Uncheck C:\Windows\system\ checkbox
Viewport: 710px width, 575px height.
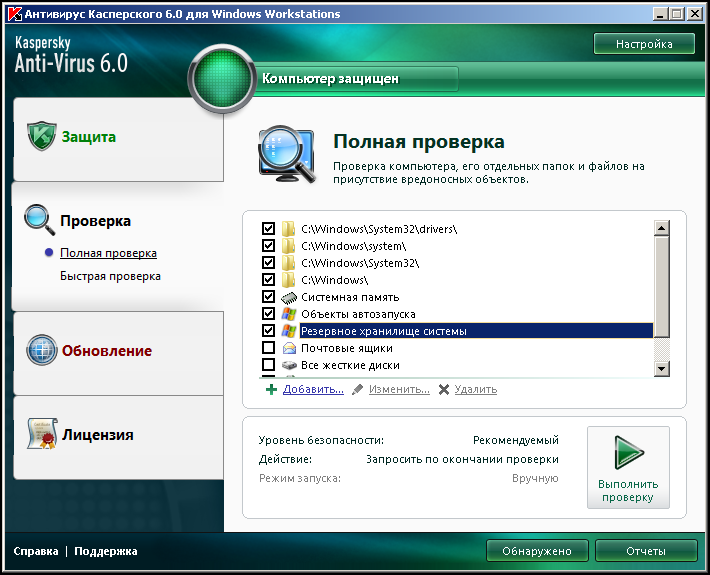[x=268, y=246]
